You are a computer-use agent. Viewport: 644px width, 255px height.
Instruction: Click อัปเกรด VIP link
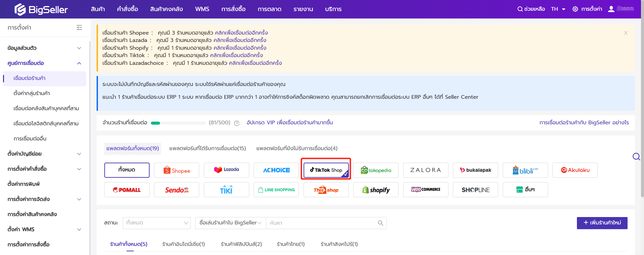(x=289, y=123)
